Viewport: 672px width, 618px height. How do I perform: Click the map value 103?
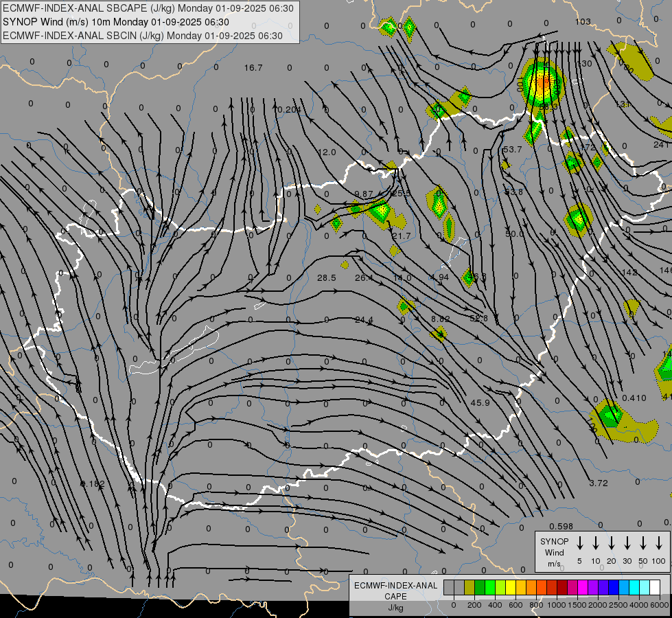point(583,21)
